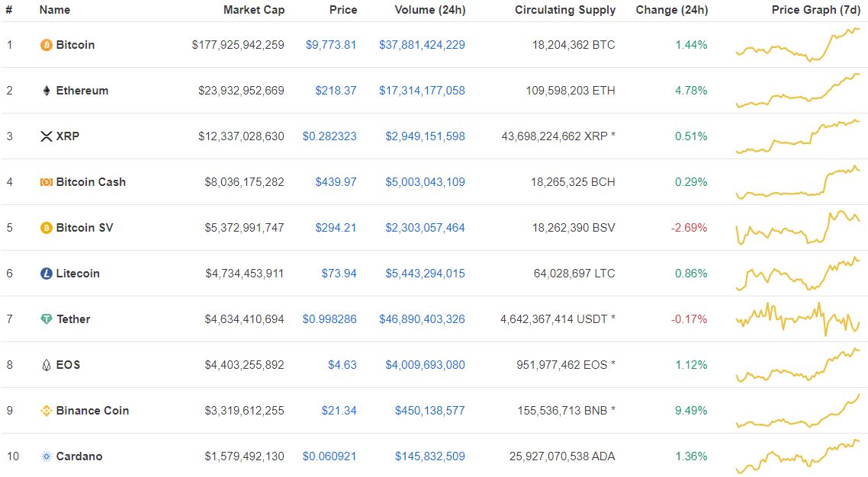Screen dimensions: 868x477
Task: Click EOS price $4.63
Action: tap(342, 365)
